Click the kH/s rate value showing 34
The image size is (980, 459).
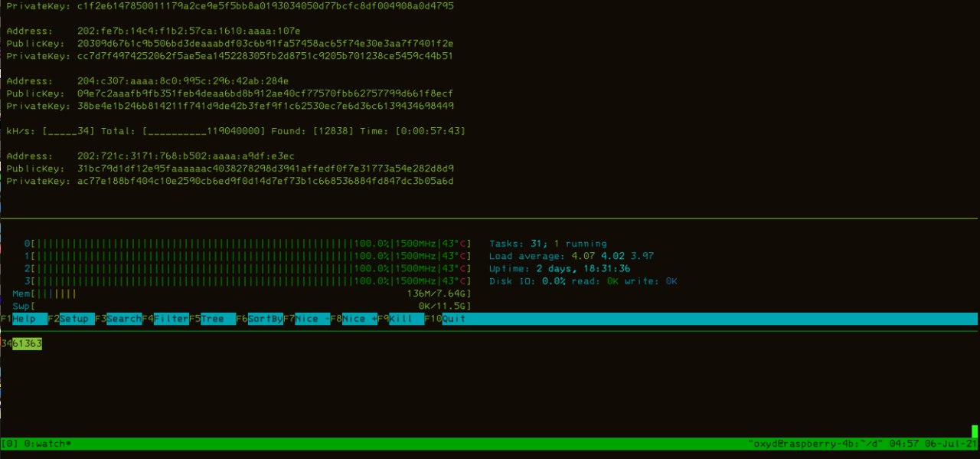[83, 131]
